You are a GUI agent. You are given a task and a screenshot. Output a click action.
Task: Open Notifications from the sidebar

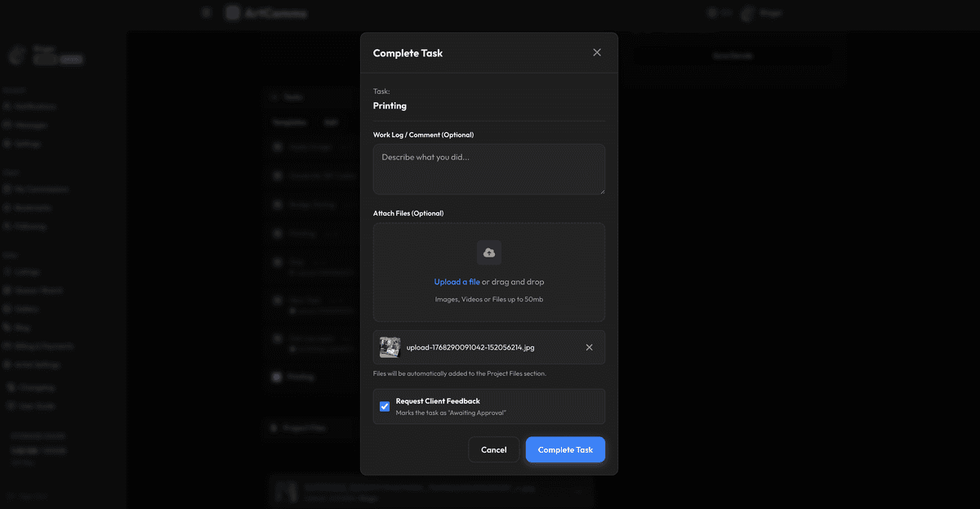tap(34, 105)
